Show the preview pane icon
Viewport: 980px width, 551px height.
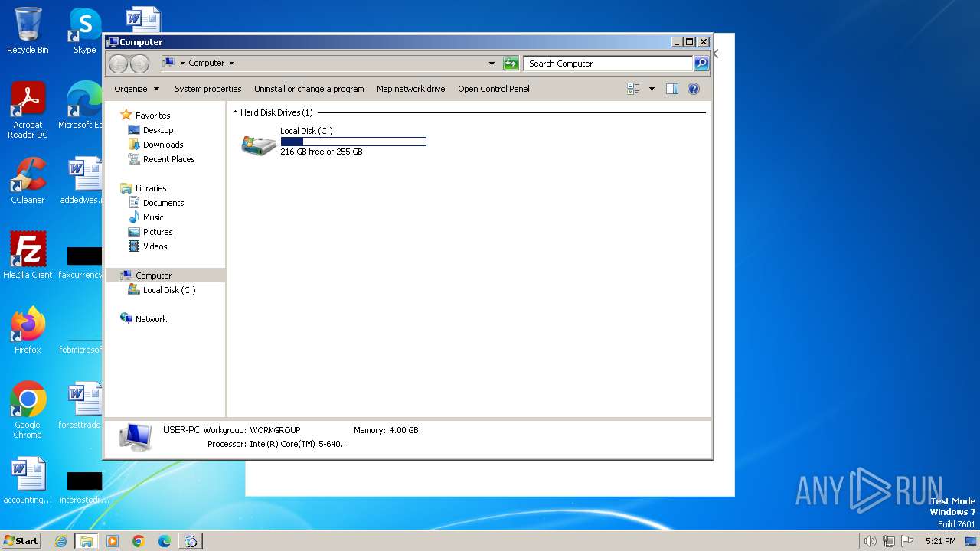[x=672, y=89]
